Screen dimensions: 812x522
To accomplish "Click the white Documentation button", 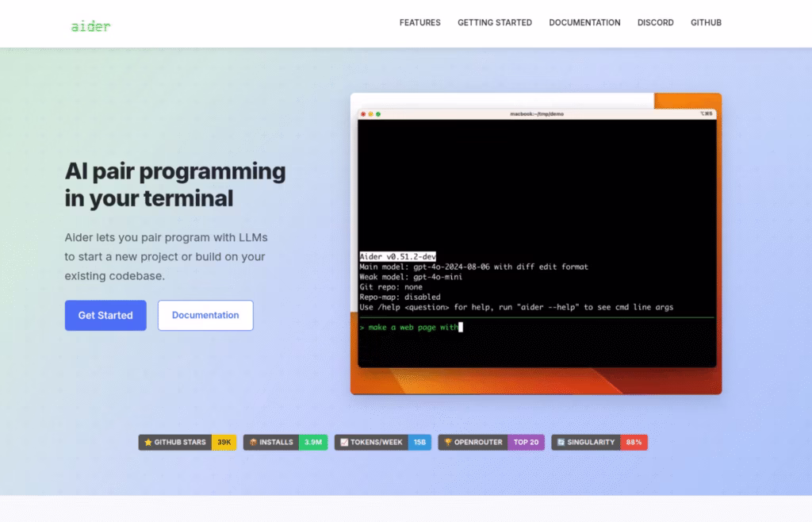I will pos(205,315).
